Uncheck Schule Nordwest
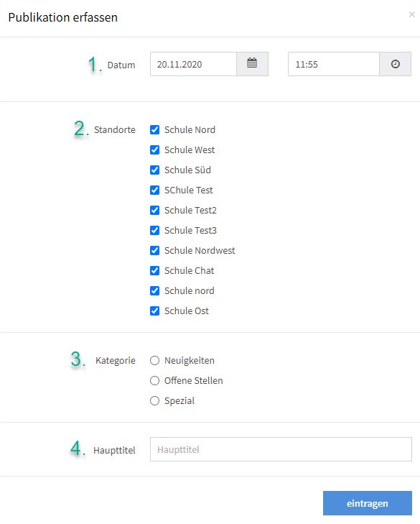420x524 pixels. point(154,250)
